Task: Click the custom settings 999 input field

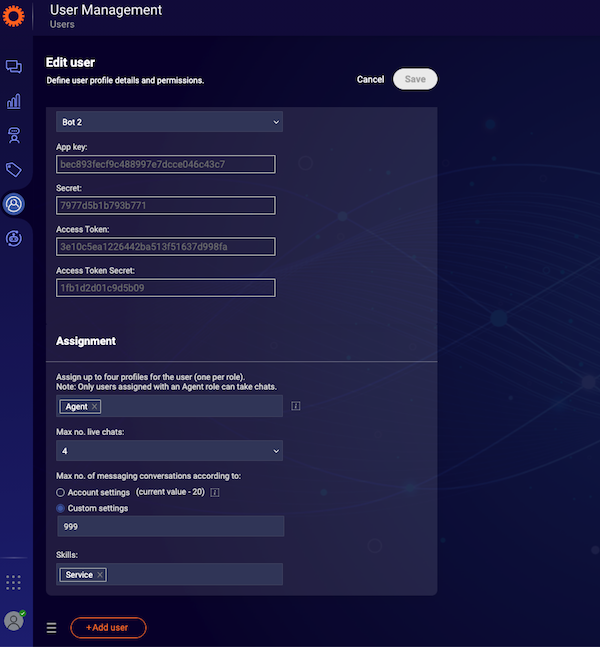Action: tap(171, 527)
